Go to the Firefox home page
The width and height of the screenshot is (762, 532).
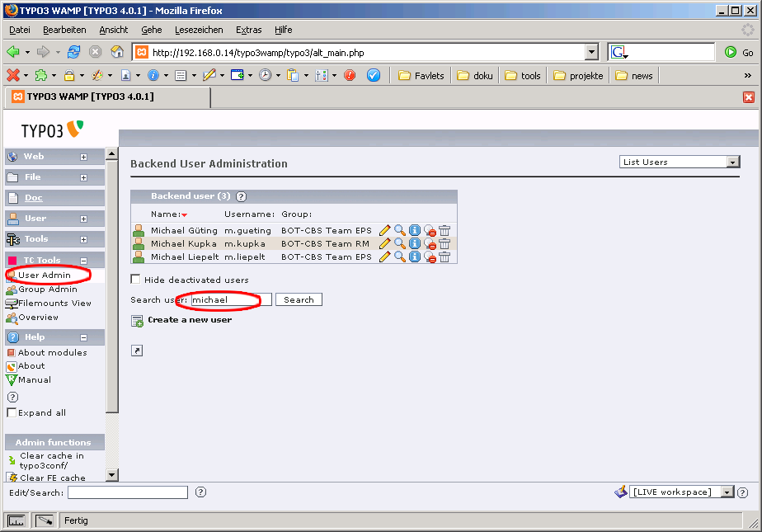coord(117,51)
